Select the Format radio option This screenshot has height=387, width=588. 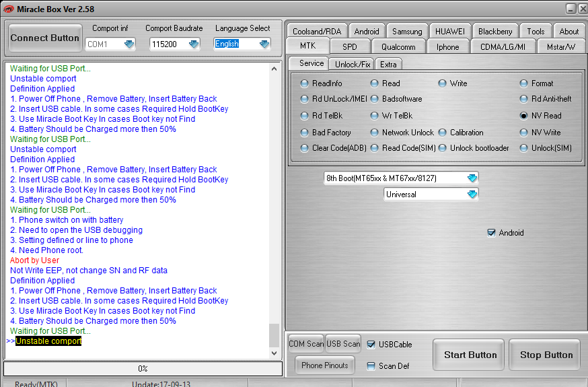tap(524, 83)
